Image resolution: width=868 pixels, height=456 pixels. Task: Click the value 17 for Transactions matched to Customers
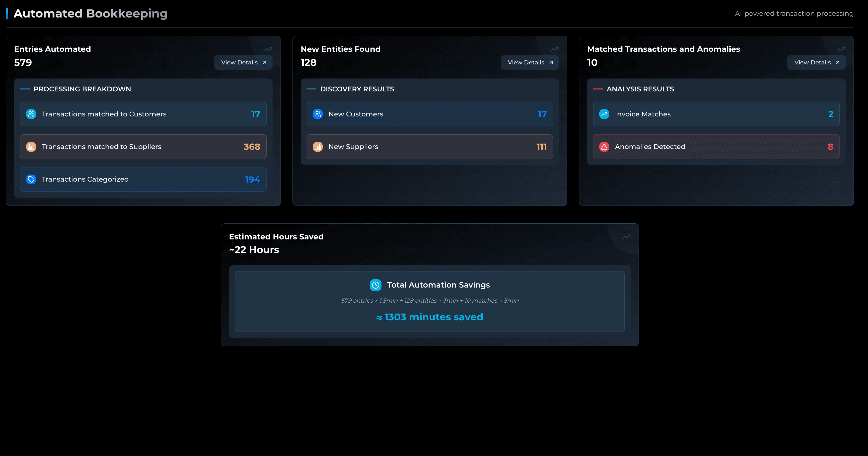pos(256,114)
